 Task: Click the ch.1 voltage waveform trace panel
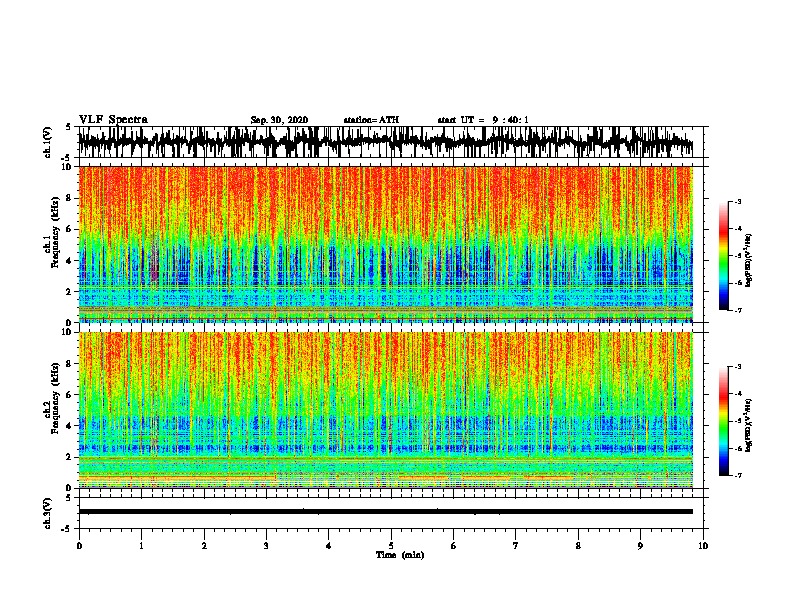coord(391,142)
